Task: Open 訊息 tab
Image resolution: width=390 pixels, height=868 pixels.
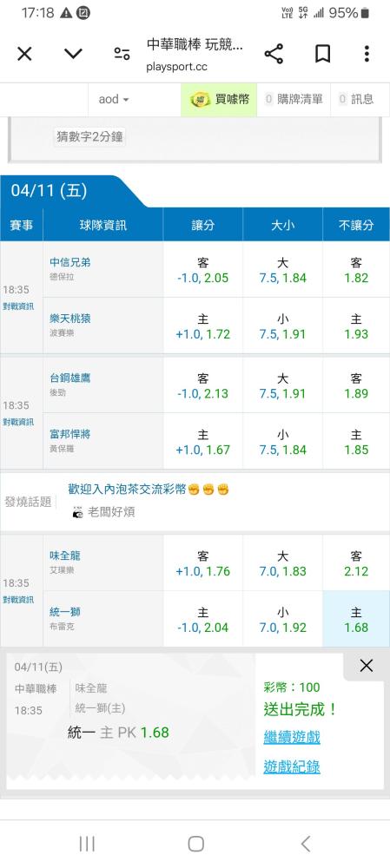Action: (357, 100)
